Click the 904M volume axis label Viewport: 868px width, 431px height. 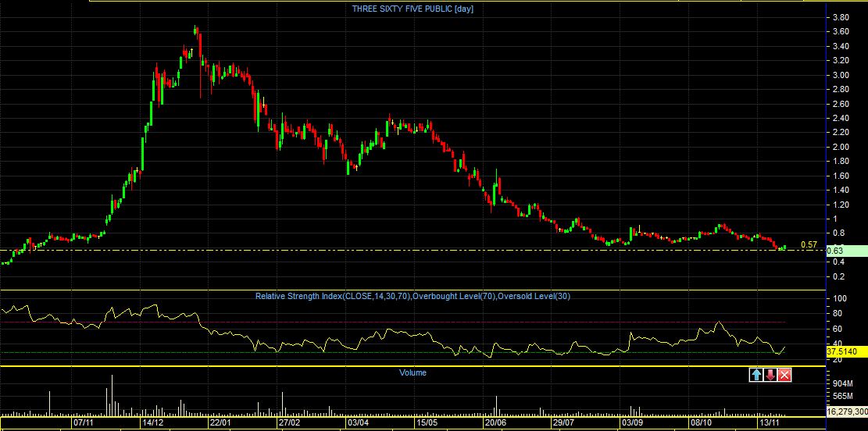coord(842,383)
